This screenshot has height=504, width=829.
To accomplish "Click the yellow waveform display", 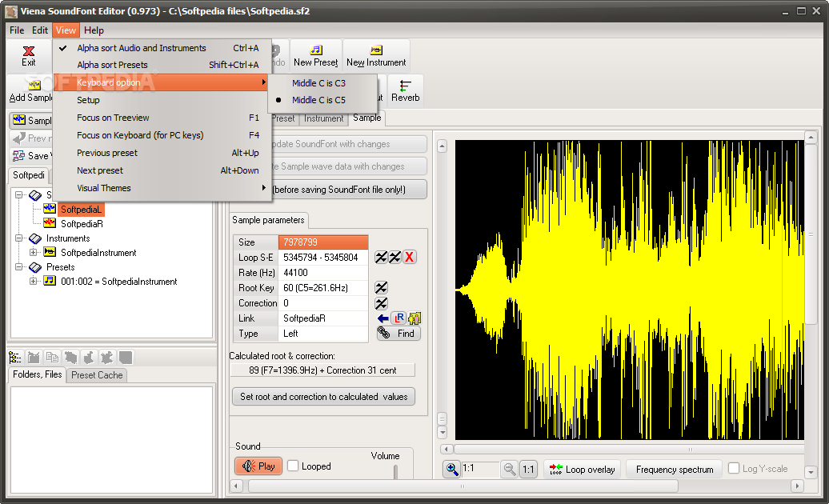I will (x=629, y=290).
